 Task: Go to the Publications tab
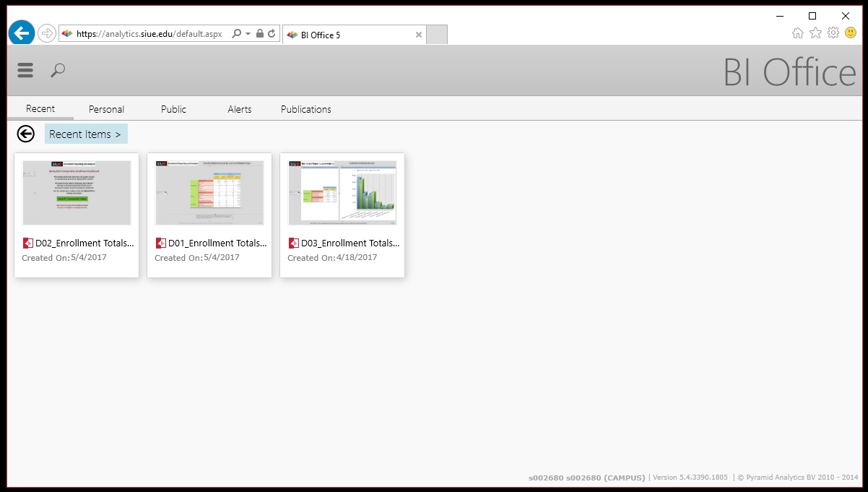pos(306,109)
